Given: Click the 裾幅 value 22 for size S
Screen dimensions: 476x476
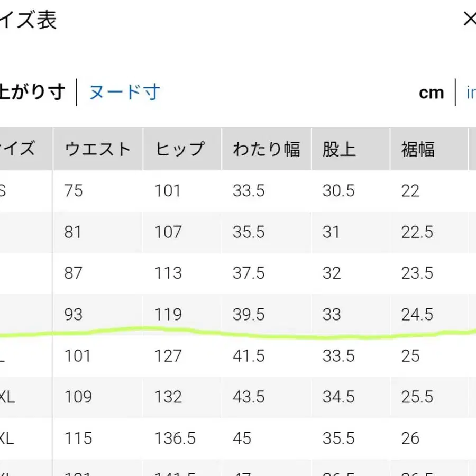Looking at the screenshot, I should [x=411, y=191].
